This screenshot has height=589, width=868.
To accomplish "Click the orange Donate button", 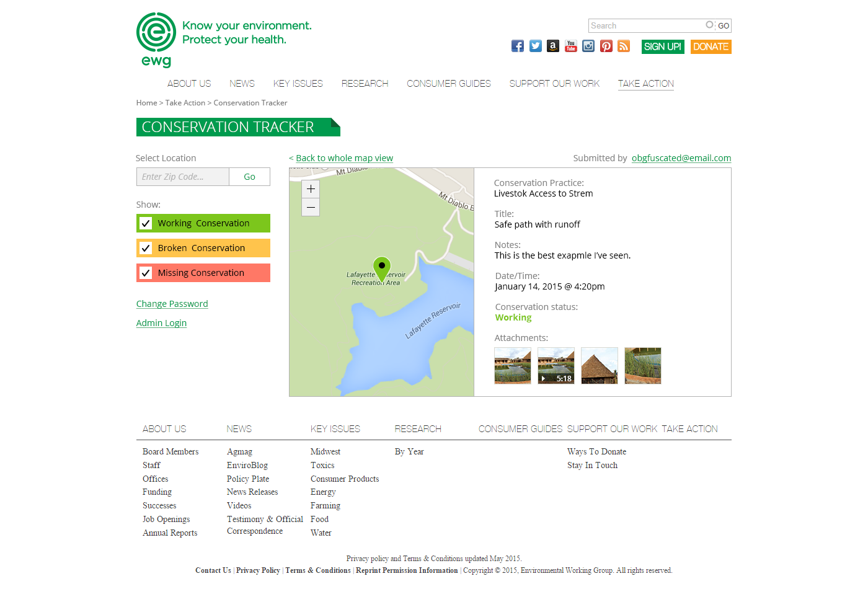I will coord(711,46).
